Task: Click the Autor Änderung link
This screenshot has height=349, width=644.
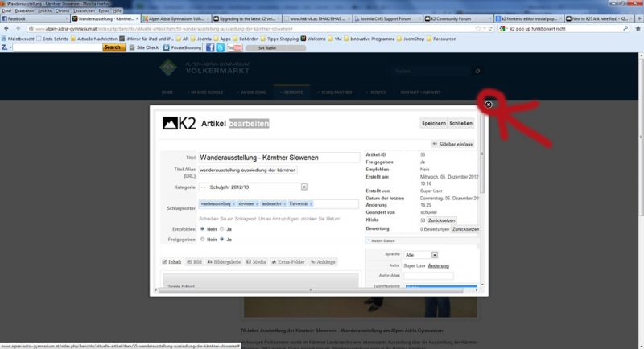Action: (x=438, y=265)
